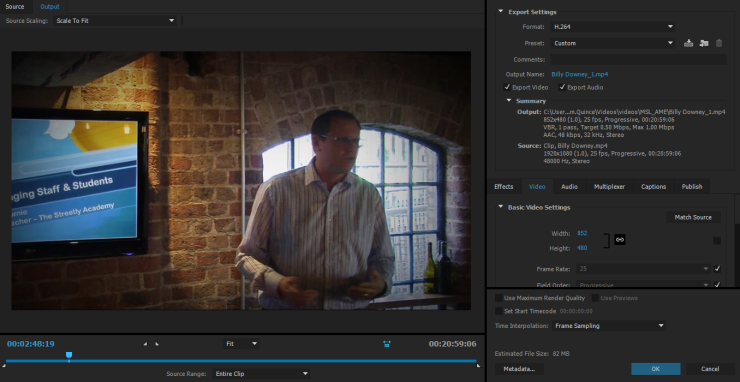Click the Import Preset icon
This screenshot has width=740, height=382.
tap(704, 43)
